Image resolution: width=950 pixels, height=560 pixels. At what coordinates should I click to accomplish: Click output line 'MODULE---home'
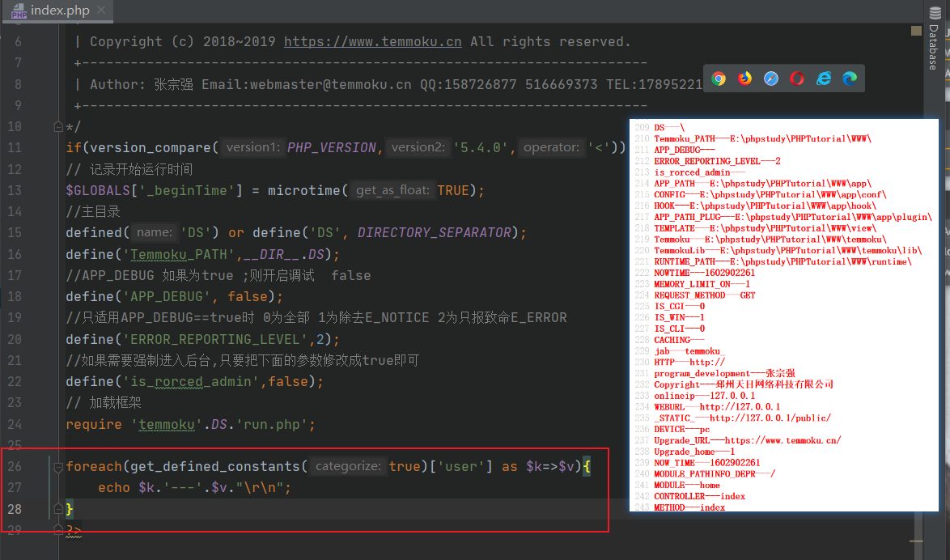point(687,485)
